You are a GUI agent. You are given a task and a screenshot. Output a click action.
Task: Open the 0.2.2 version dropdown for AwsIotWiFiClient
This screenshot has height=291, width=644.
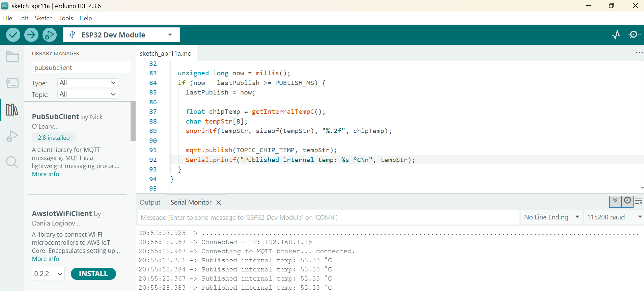click(48, 274)
